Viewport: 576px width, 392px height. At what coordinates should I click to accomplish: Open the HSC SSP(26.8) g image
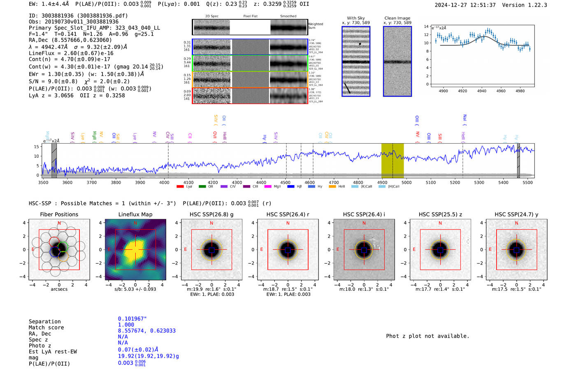pyautogui.click(x=211, y=250)
